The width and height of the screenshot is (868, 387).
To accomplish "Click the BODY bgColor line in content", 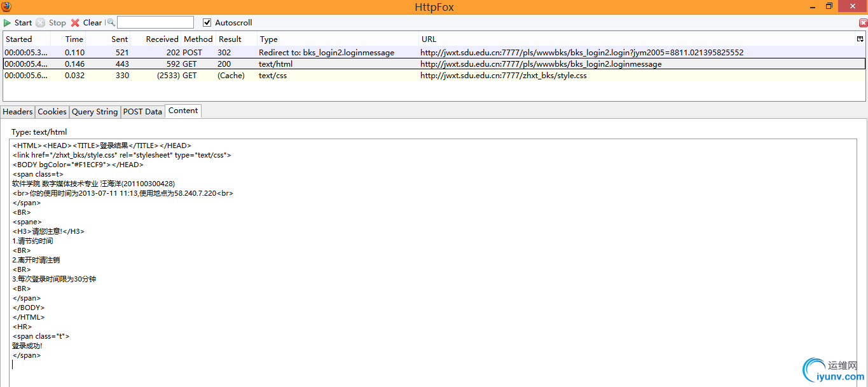I will (x=78, y=165).
